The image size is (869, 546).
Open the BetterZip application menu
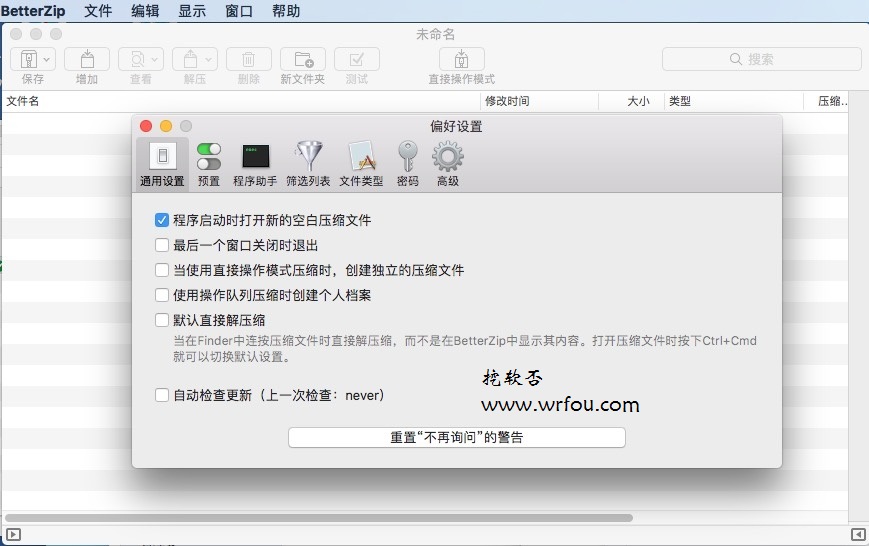pyautogui.click(x=33, y=11)
